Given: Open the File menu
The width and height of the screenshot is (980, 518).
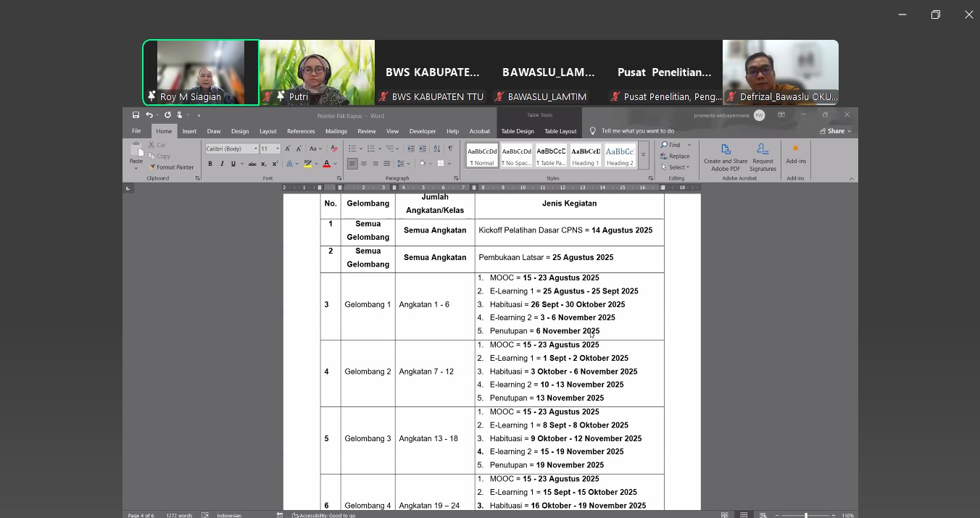Looking at the screenshot, I should (x=136, y=131).
